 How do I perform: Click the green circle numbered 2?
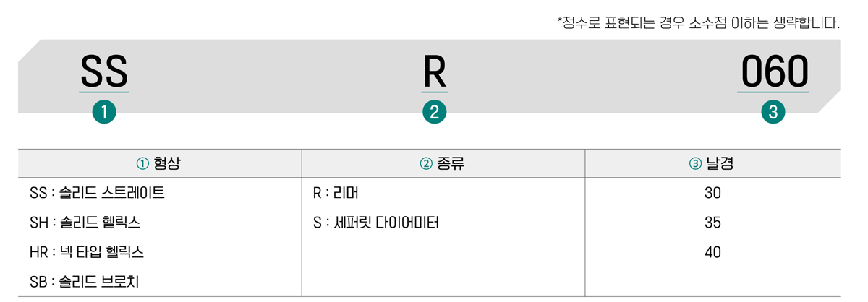[434, 112]
